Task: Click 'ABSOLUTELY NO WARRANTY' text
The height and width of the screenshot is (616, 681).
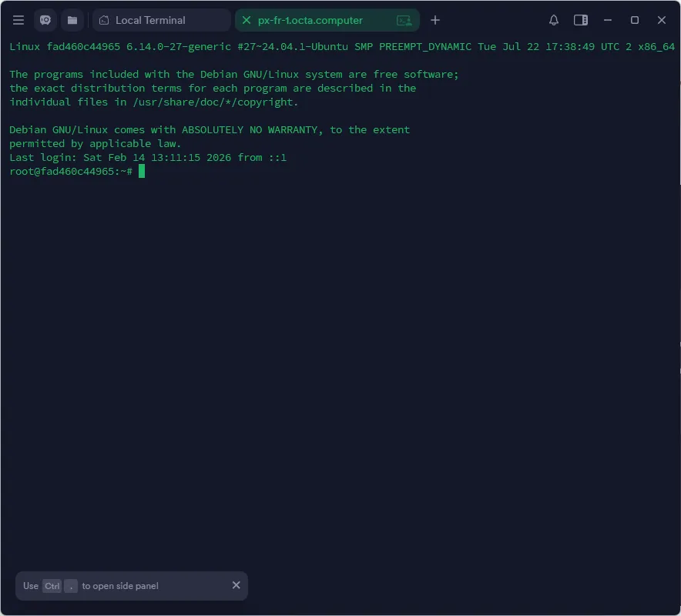Action: click(250, 130)
